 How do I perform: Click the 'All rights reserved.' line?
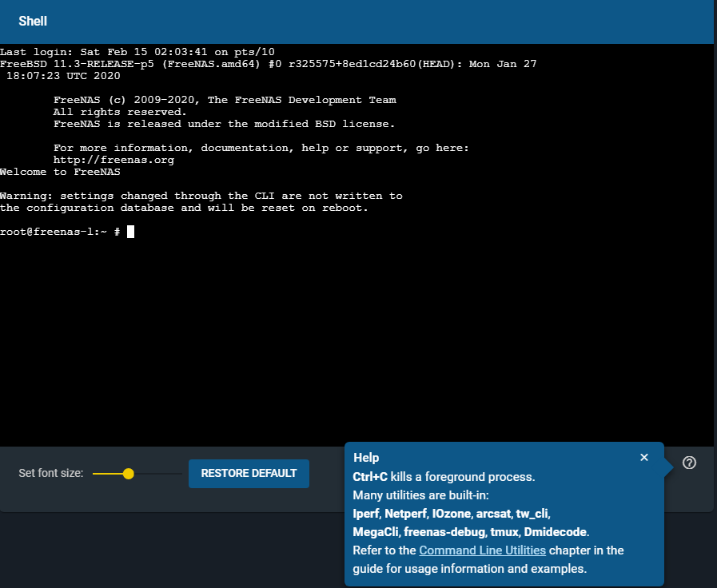(x=120, y=112)
